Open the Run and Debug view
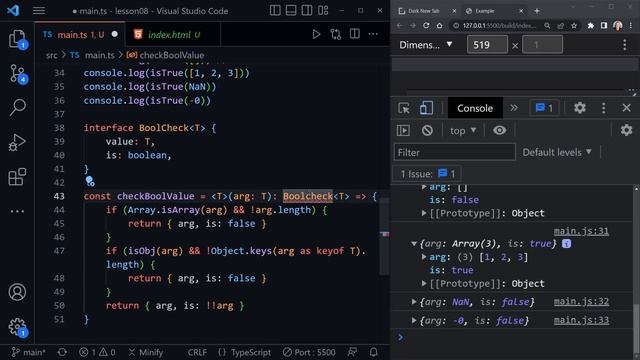Screen dimensions: 640x360 click(17, 142)
